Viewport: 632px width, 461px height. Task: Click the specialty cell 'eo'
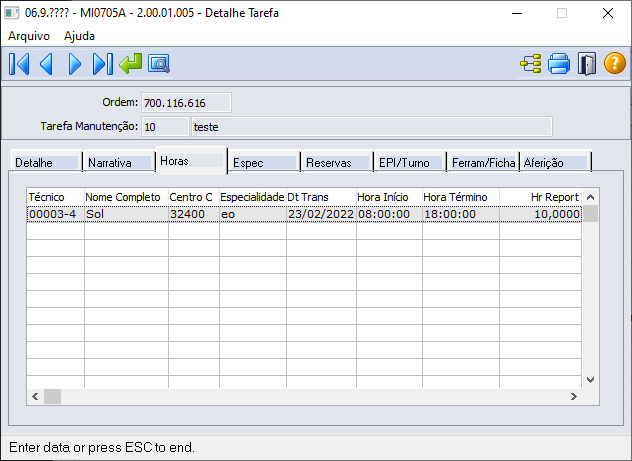(x=253, y=214)
